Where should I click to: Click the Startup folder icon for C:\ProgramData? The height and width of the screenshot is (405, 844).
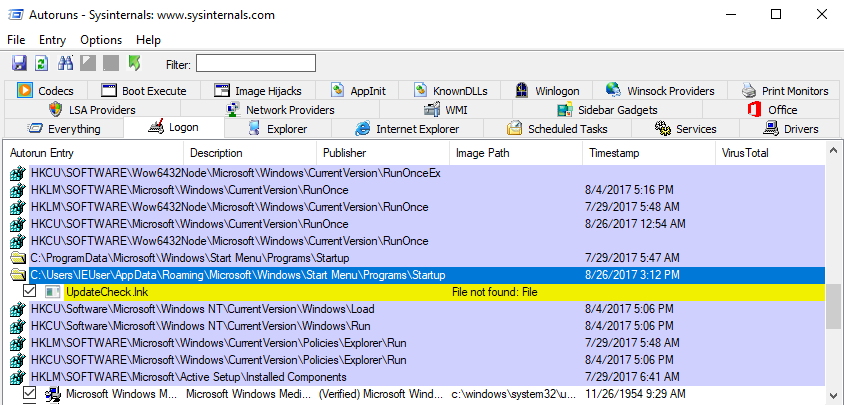pyautogui.click(x=18, y=258)
